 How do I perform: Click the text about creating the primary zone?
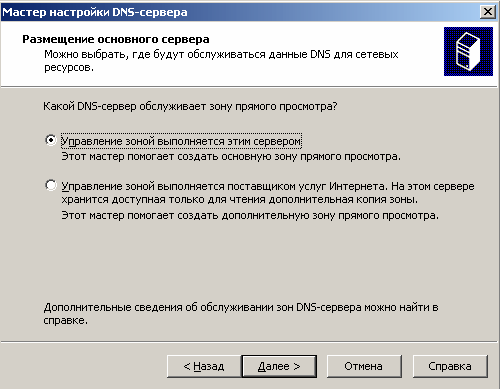pyautogui.click(x=231, y=156)
